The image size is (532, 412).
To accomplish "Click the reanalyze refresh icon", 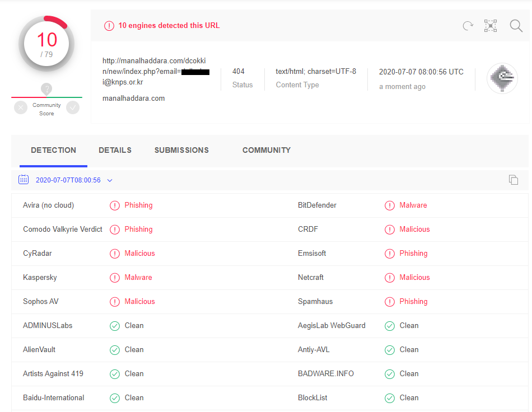I will [468, 26].
